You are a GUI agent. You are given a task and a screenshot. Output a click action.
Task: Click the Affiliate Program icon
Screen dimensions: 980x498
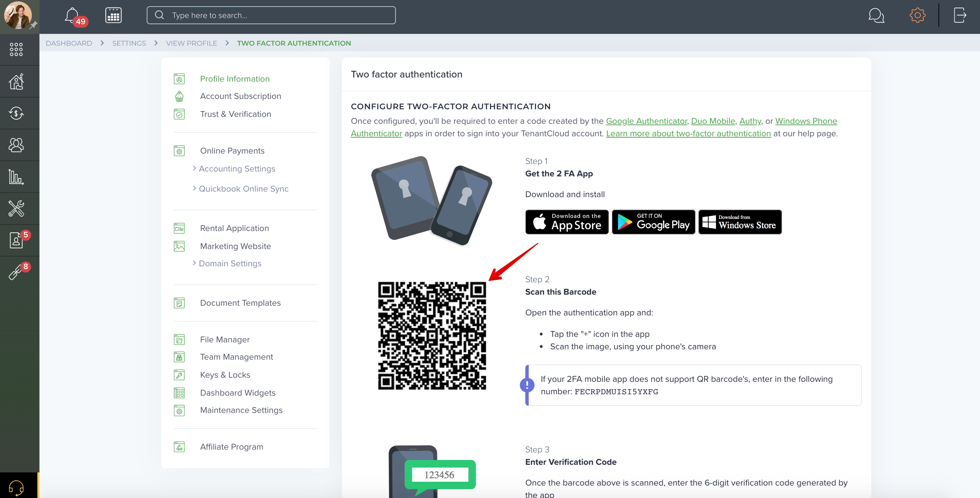tap(179, 447)
